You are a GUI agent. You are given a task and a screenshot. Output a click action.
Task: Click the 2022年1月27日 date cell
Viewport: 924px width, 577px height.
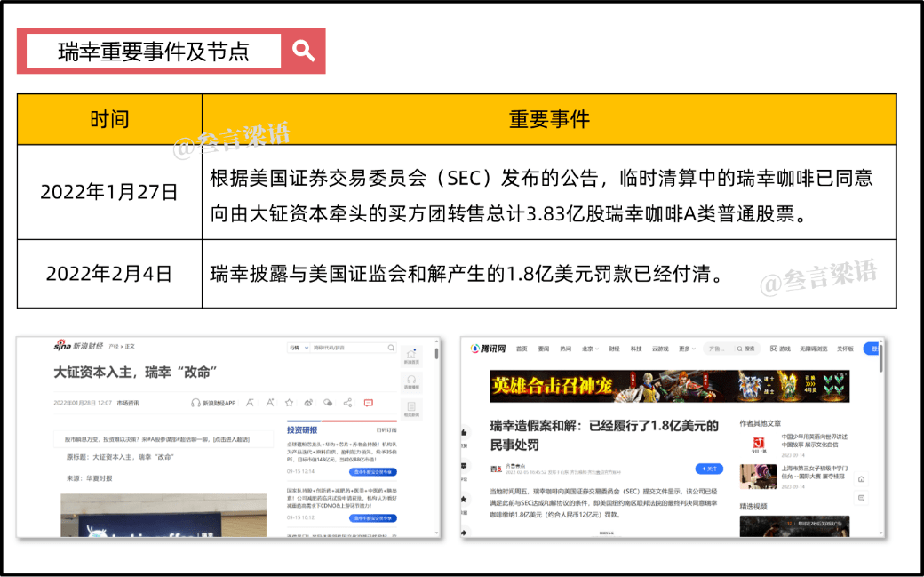click(x=109, y=192)
